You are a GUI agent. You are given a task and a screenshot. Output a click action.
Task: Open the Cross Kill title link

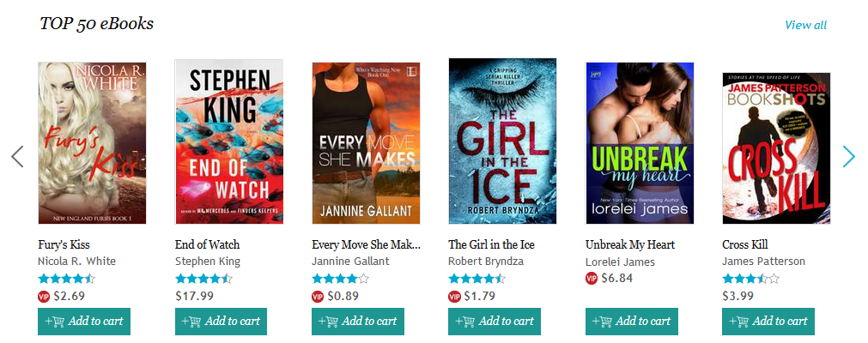[x=744, y=244]
